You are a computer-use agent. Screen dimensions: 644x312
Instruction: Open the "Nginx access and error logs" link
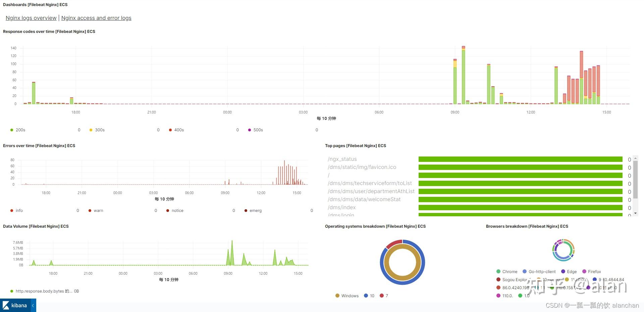point(96,18)
